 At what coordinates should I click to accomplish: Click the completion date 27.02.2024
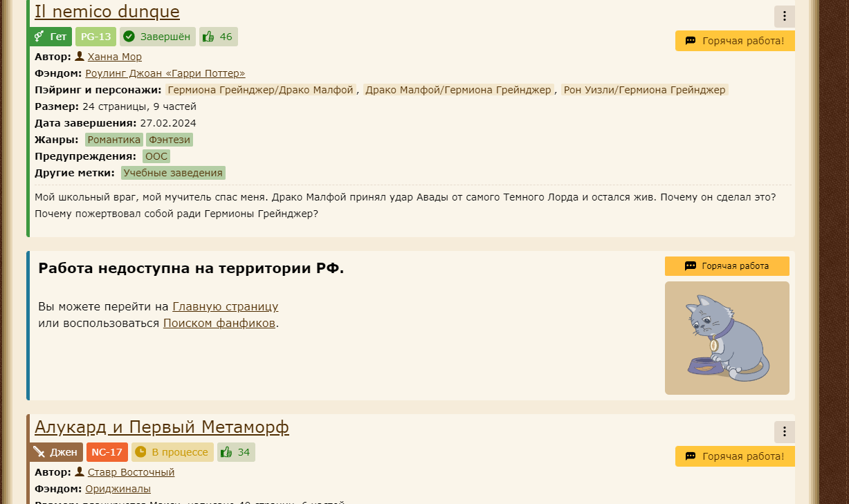click(x=168, y=123)
